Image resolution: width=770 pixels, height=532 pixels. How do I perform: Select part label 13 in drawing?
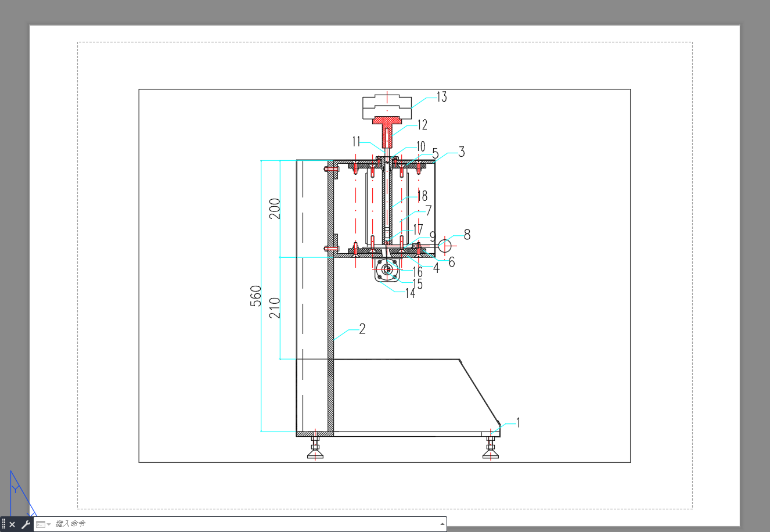pyautogui.click(x=442, y=97)
